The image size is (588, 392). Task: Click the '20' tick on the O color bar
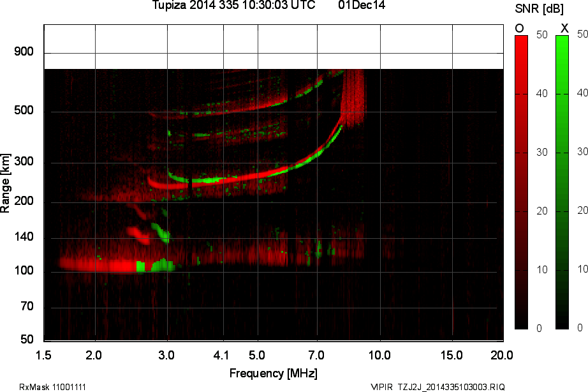pos(542,211)
